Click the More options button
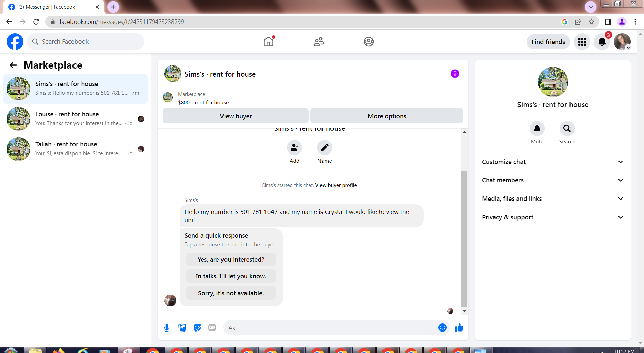Image resolution: width=644 pixels, height=353 pixels. (387, 116)
